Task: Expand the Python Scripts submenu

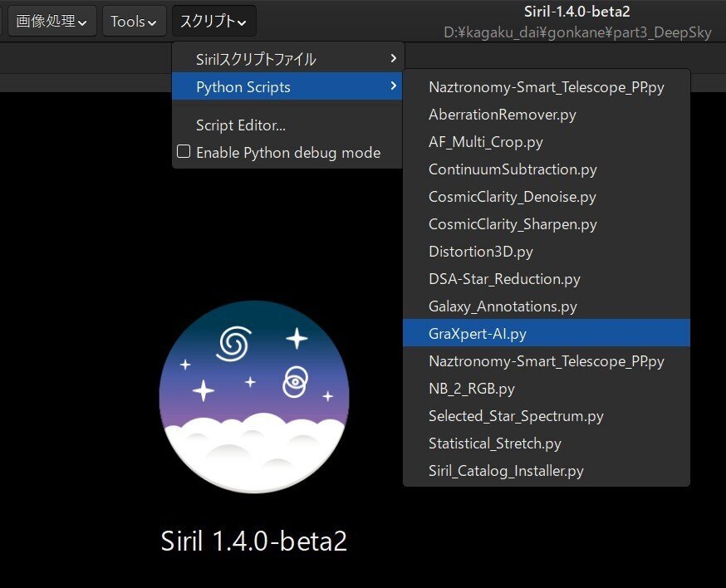Action: click(x=243, y=86)
